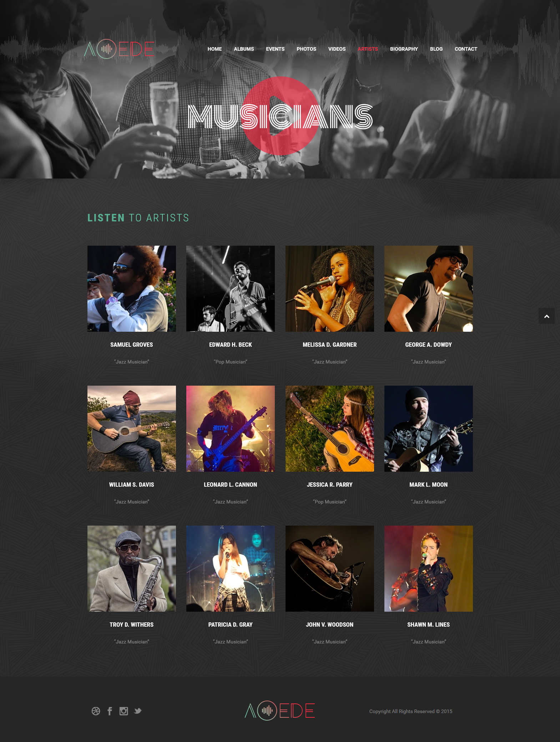The height and width of the screenshot is (742, 560).
Task: Open Shawn M. Lines artist link
Action: pos(428,625)
